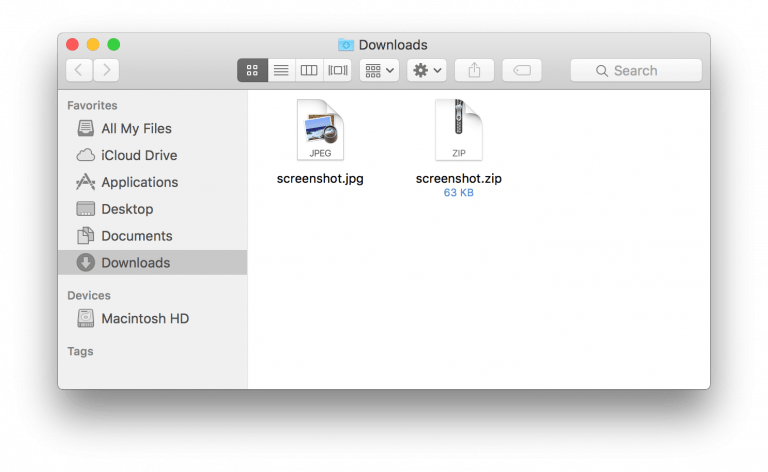Close the Finder window with red button
The image size is (768, 472).
[72, 45]
